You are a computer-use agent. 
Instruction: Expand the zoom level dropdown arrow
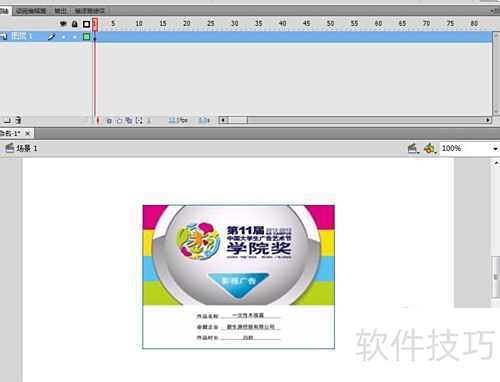coord(495,149)
